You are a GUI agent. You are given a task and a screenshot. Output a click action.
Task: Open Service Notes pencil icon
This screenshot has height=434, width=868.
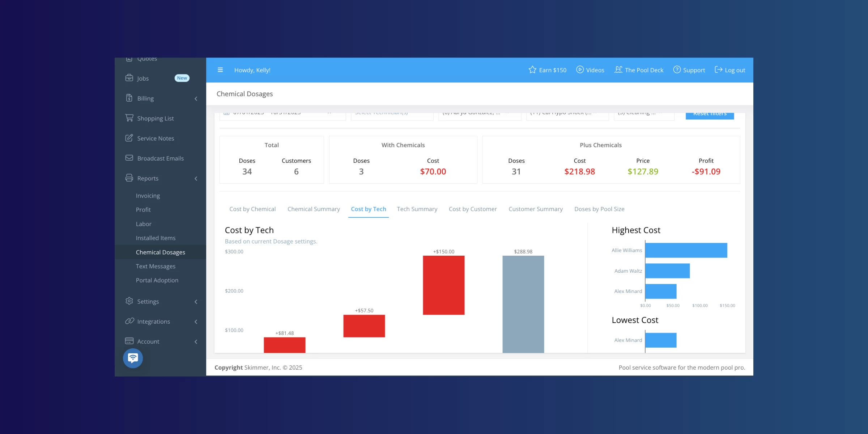tap(129, 138)
